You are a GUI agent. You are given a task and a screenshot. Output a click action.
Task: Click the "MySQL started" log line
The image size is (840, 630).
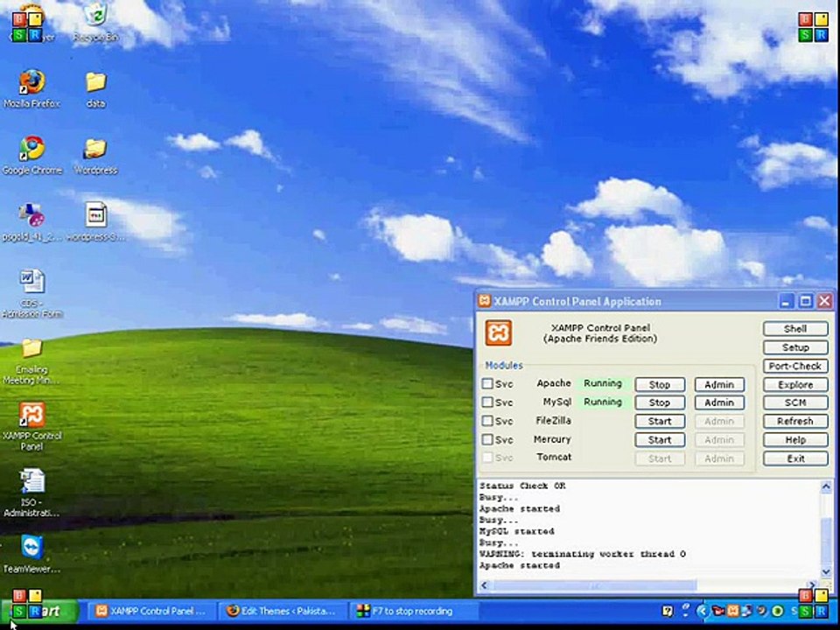(516, 531)
